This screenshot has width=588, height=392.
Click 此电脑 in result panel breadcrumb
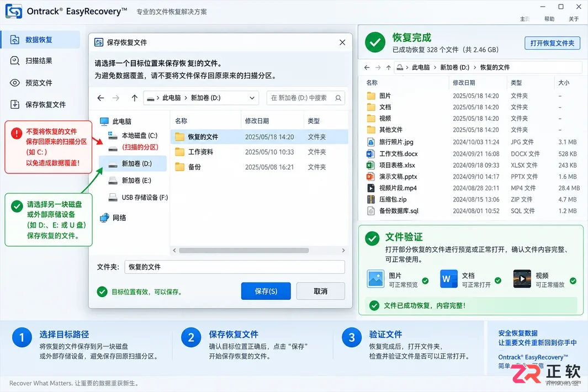click(421, 67)
